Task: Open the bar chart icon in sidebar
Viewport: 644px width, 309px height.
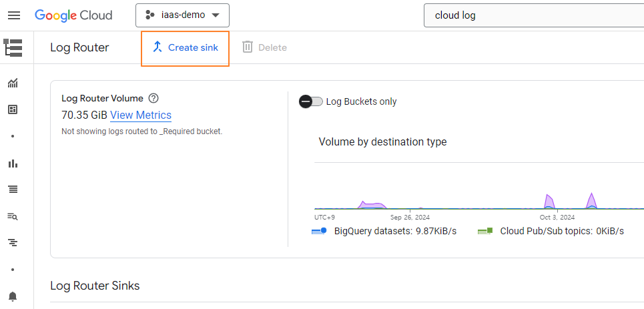Action: pos(13,164)
